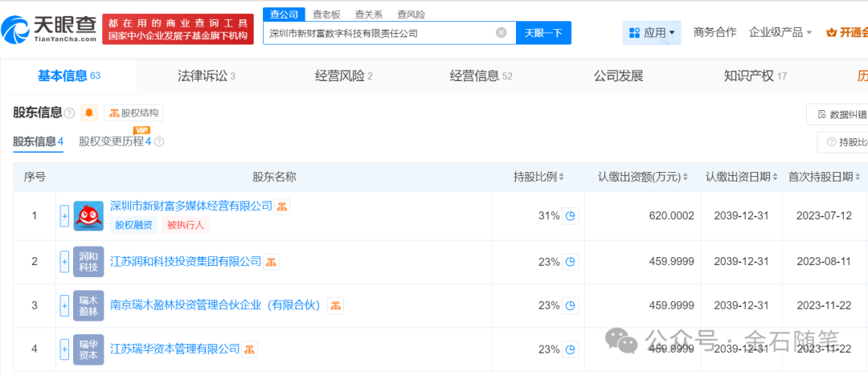This screenshot has height=376, width=868.
Task: Expand the 江苏润和科技 row plus button
Action: [64, 261]
